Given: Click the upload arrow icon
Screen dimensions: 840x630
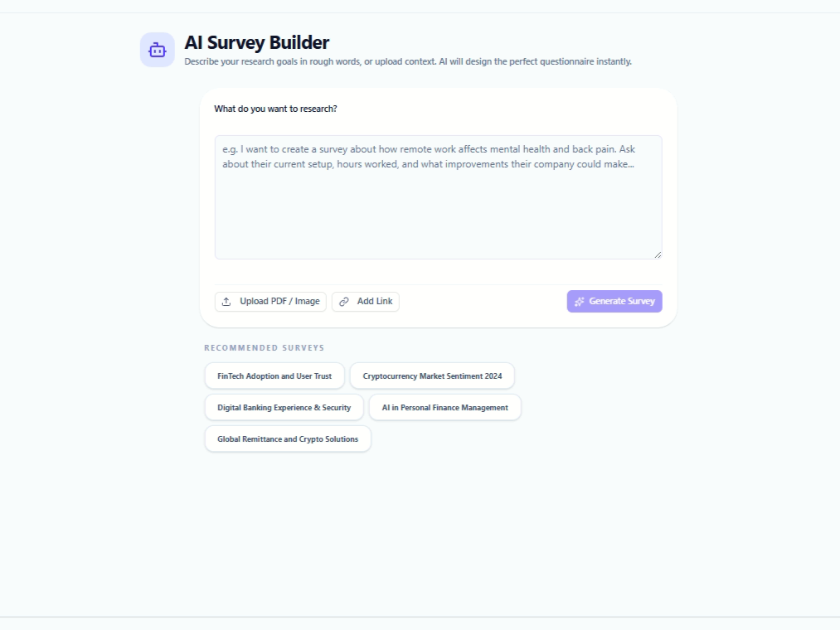Looking at the screenshot, I should coord(226,302).
